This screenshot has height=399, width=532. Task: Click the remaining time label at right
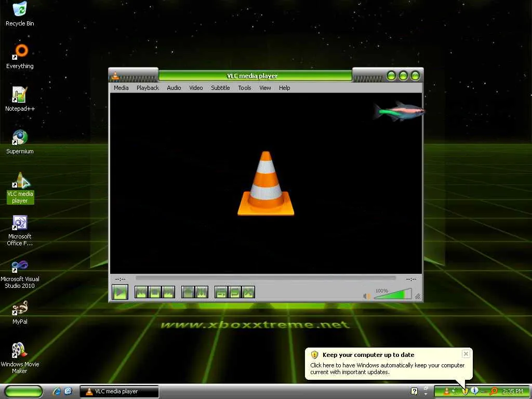411,279
